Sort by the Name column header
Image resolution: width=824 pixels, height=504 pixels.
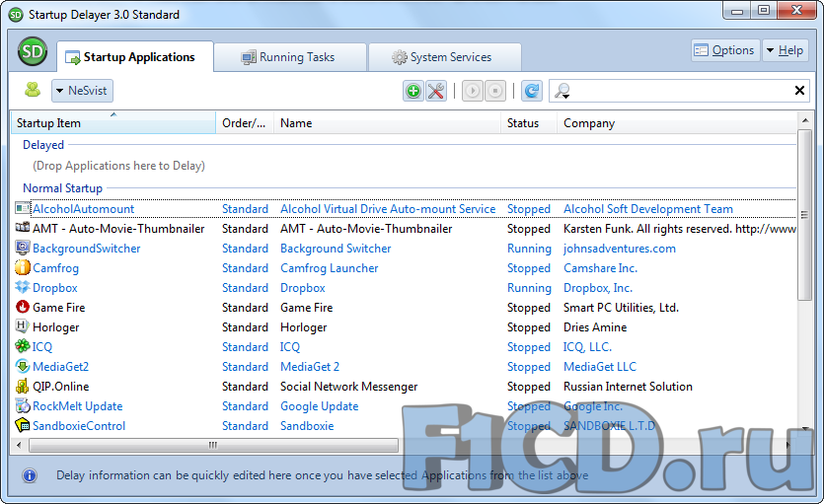coord(387,123)
